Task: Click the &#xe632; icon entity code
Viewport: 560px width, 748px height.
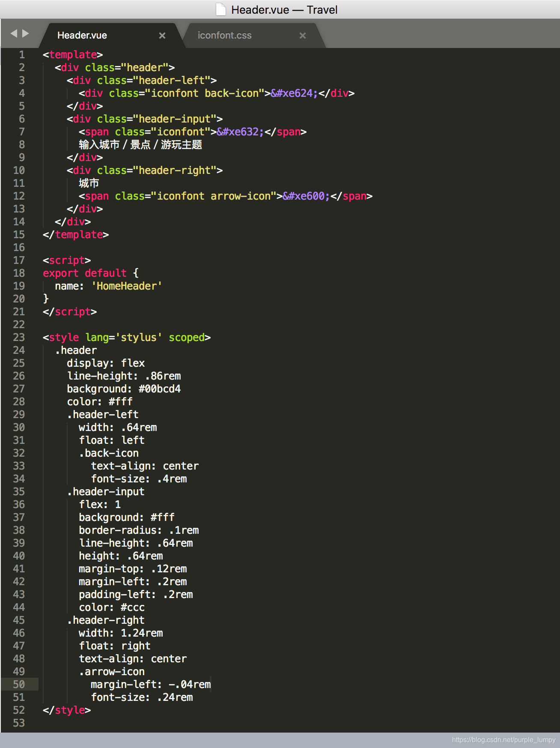Action: pyautogui.click(x=240, y=132)
